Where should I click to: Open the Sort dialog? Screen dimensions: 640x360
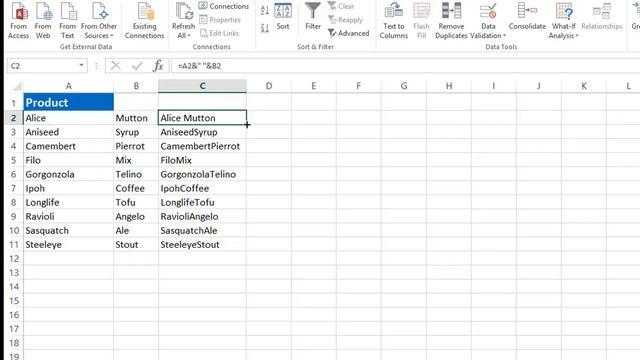click(x=283, y=16)
